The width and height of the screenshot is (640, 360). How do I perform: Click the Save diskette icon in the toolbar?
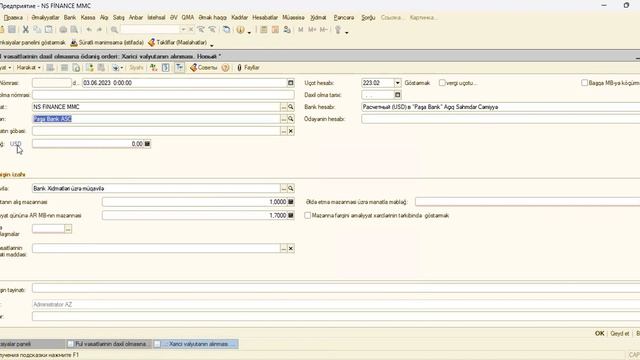[12, 29]
